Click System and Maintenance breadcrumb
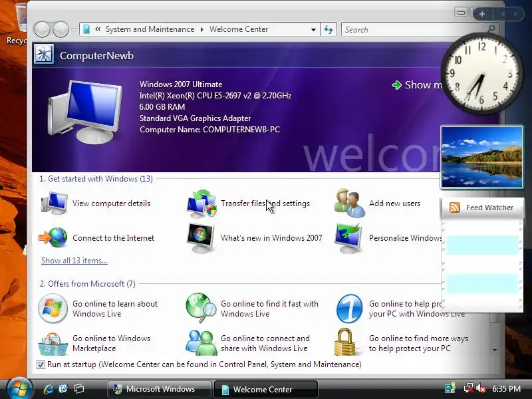The width and height of the screenshot is (532, 399). pyautogui.click(x=150, y=29)
